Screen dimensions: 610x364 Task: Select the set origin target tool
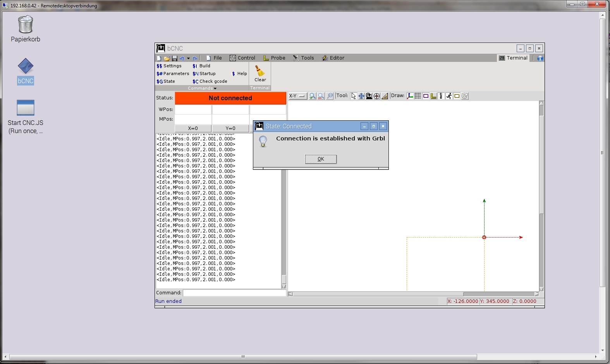click(x=377, y=96)
